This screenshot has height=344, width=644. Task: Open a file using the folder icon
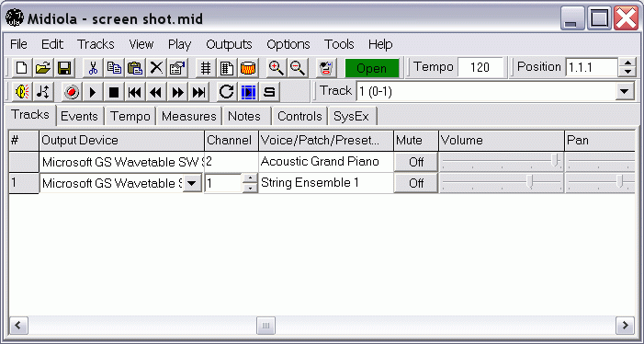click(x=42, y=68)
